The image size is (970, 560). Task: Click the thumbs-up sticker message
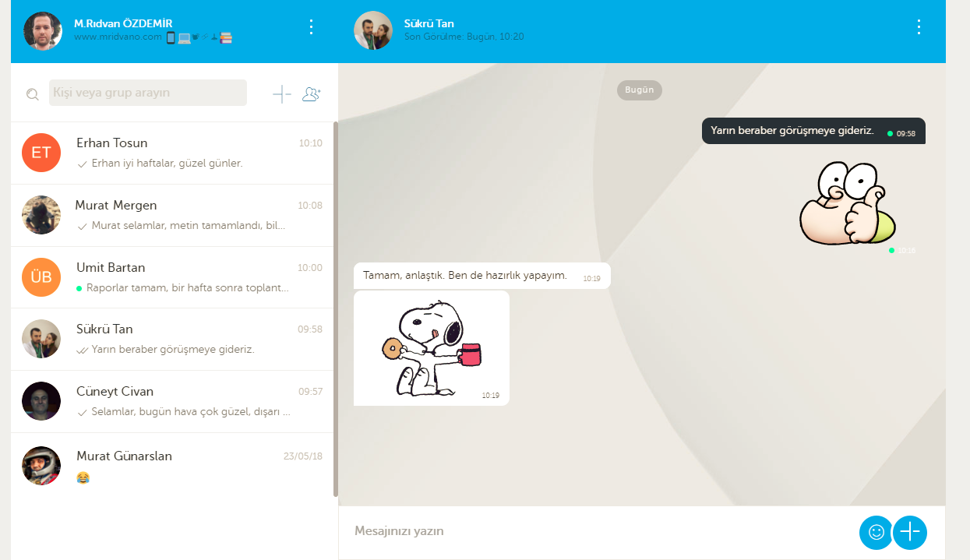coord(848,204)
